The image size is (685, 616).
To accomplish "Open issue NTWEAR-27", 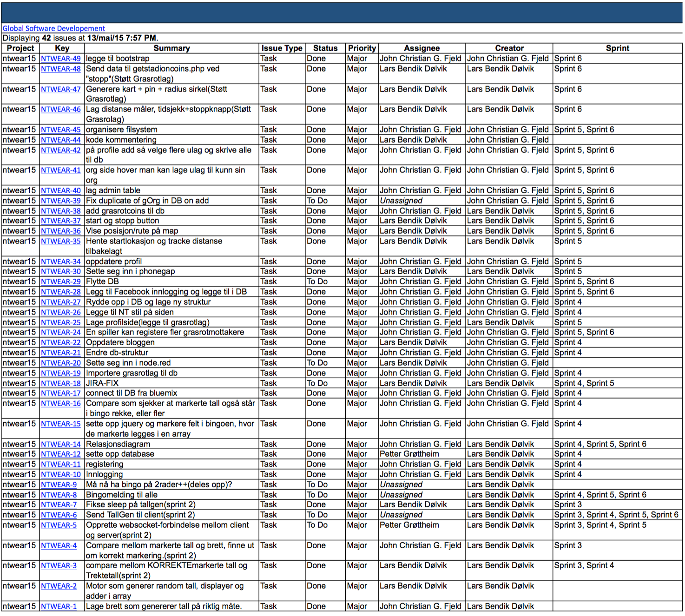I will (61, 302).
